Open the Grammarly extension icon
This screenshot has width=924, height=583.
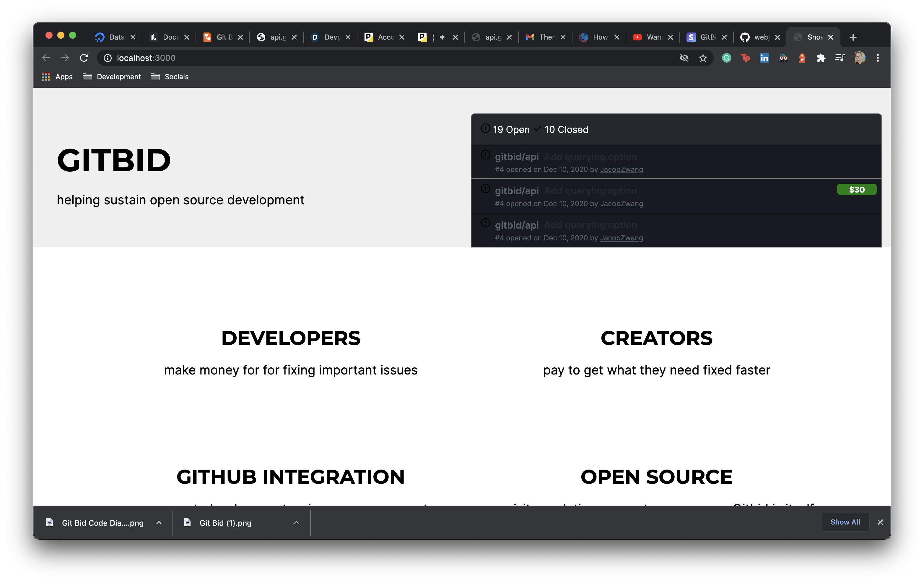pos(726,58)
